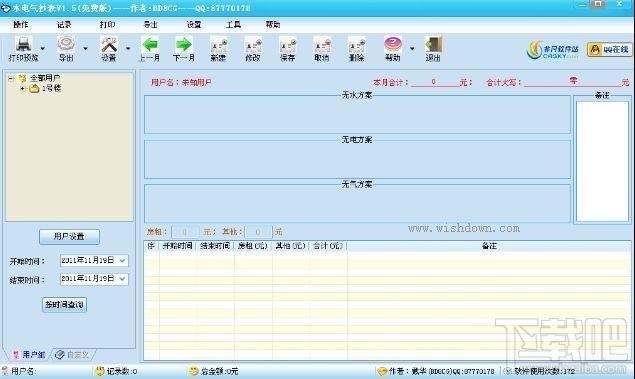
Task: Click the 房租(元) column header
Action: [x=253, y=246]
